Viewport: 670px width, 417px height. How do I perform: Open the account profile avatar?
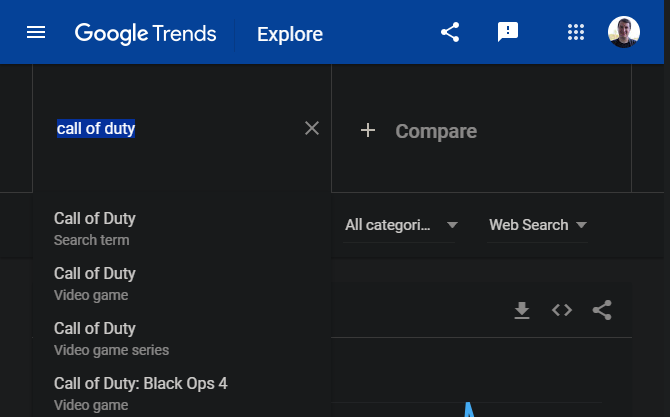coord(624,32)
